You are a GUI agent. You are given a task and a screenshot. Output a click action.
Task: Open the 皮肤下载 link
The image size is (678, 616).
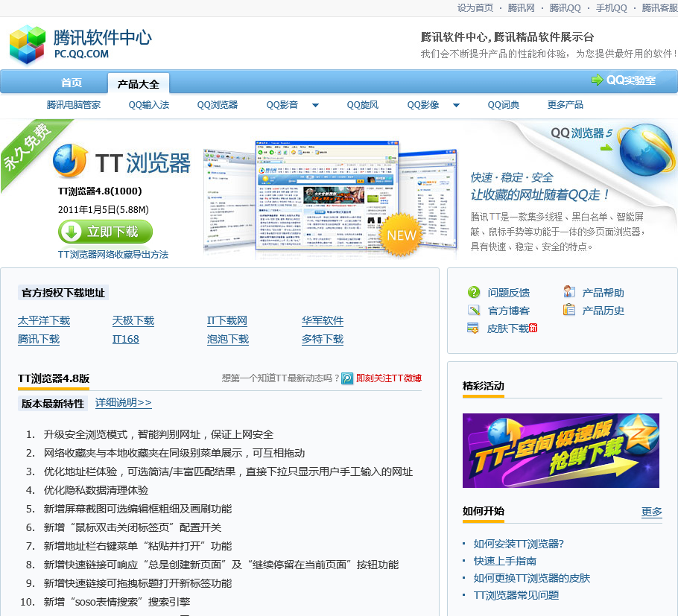508,328
